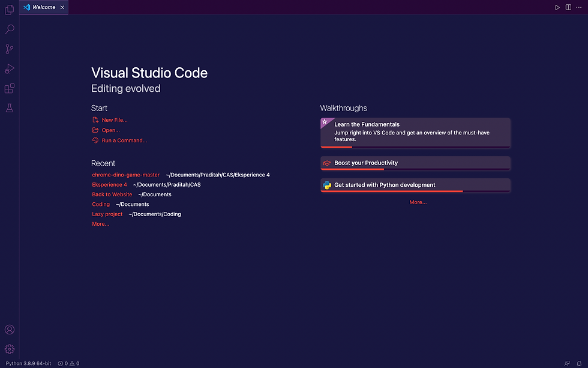Click the Run play icon at top right
Viewport: 588px width, 368px height.
557,7
